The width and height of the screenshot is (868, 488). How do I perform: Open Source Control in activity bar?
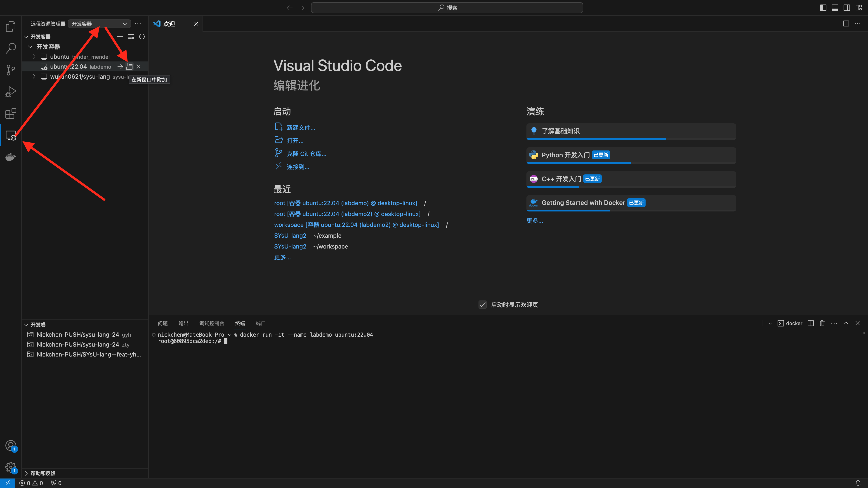11,70
